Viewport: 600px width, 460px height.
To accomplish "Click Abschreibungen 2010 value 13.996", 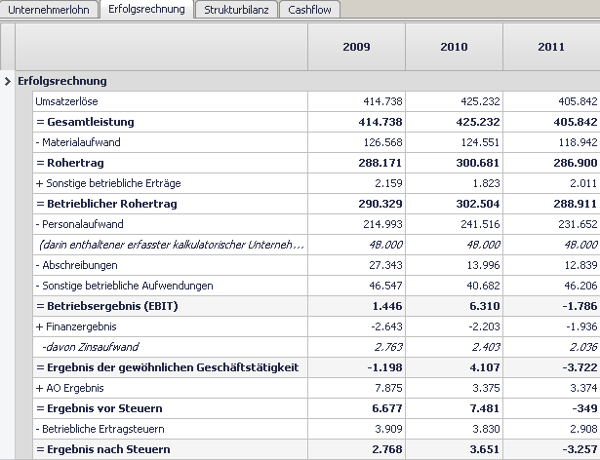I will [483, 265].
